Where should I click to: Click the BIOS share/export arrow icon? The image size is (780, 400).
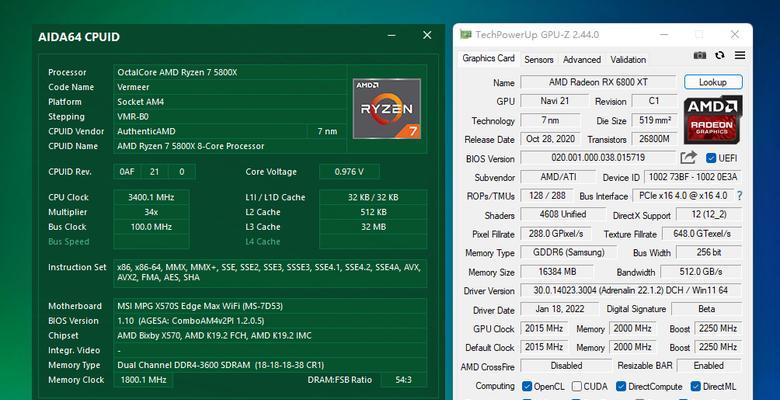click(688, 158)
